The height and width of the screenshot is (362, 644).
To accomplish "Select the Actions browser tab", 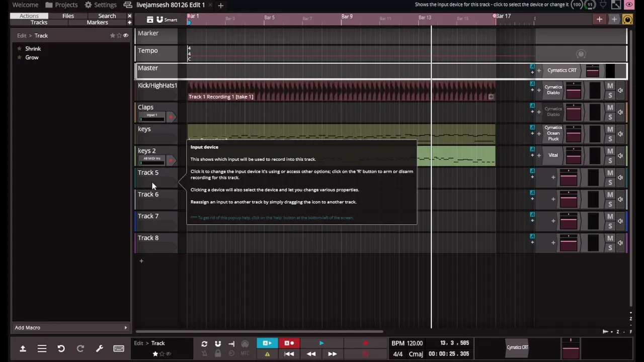I will tap(29, 16).
